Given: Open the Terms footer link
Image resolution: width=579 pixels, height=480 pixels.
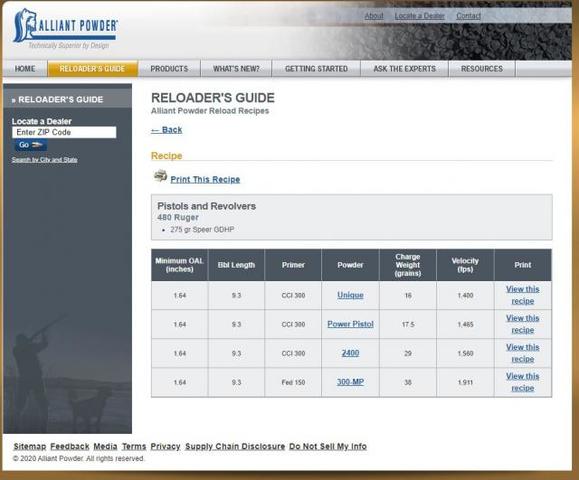Looking at the screenshot, I should tap(134, 446).
